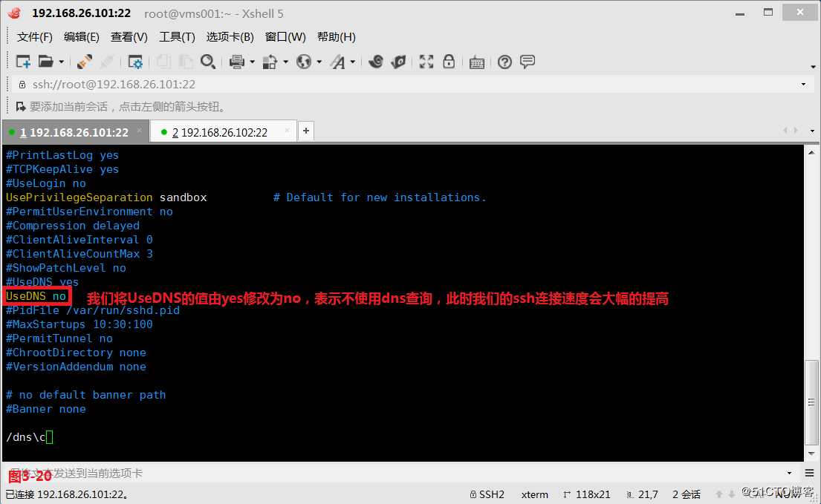821x504 pixels.
Task: Click the Open URL with browser globe icon
Action: [303, 62]
